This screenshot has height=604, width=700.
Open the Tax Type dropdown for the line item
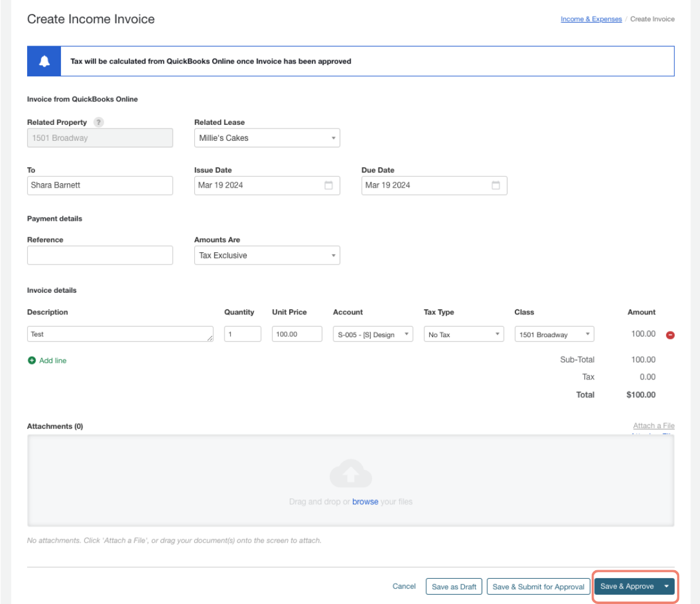[x=496, y=334]
